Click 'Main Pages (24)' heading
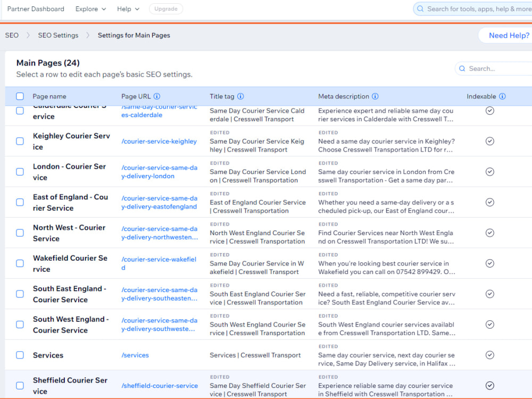 [48, 63]
